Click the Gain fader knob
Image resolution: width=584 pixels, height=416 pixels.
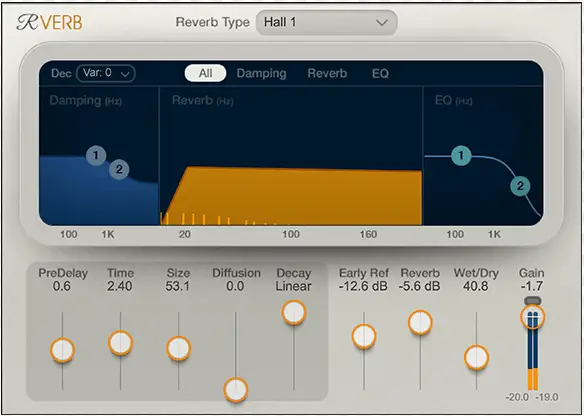[533, 317]
